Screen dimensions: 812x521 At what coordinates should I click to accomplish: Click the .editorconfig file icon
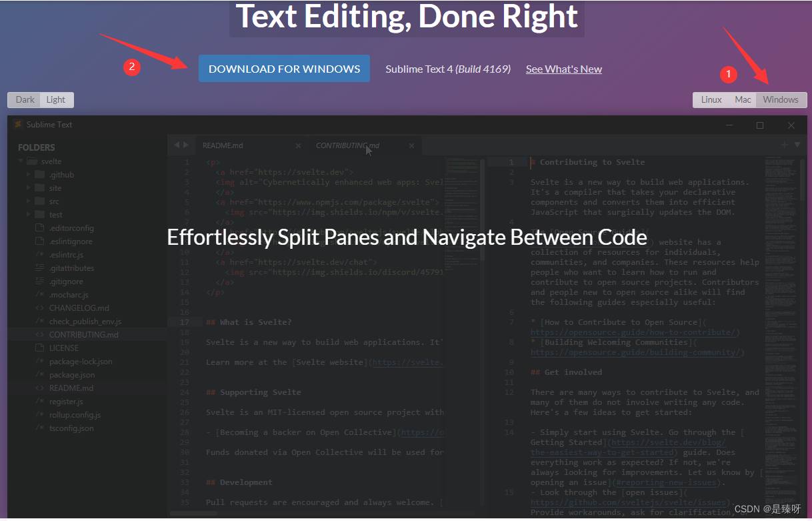point(39,228)
